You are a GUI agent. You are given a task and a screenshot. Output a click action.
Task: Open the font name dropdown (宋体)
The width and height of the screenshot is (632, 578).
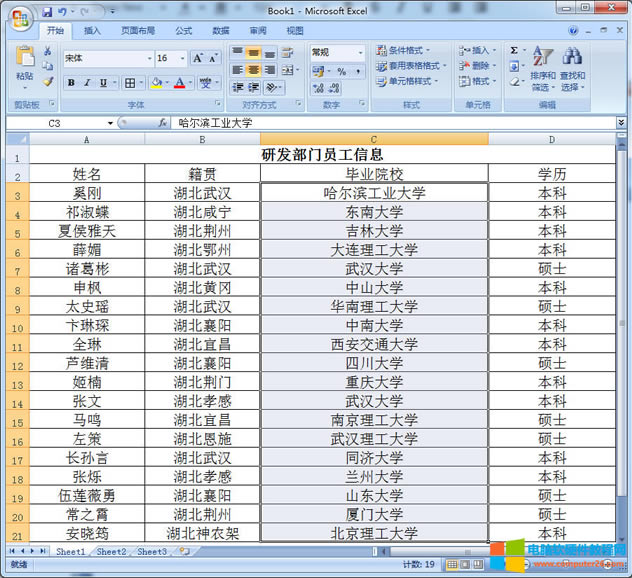click(150, 58)
